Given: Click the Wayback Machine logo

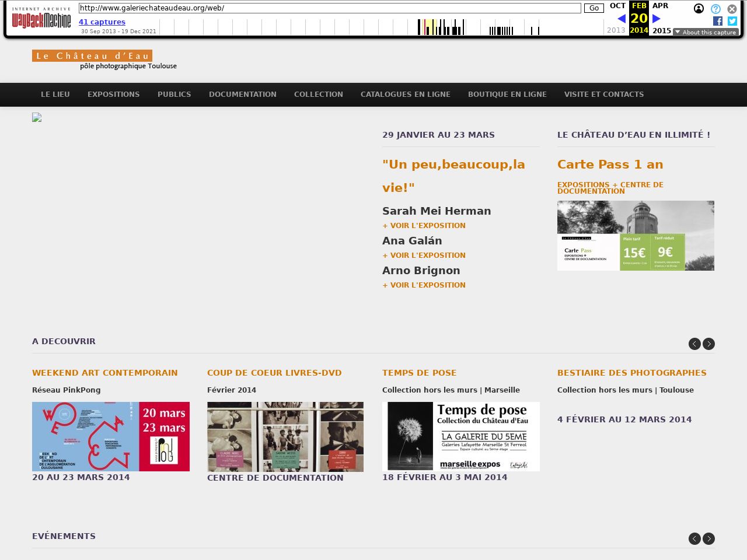Looking at the screenshot, I should coord(41,19).
